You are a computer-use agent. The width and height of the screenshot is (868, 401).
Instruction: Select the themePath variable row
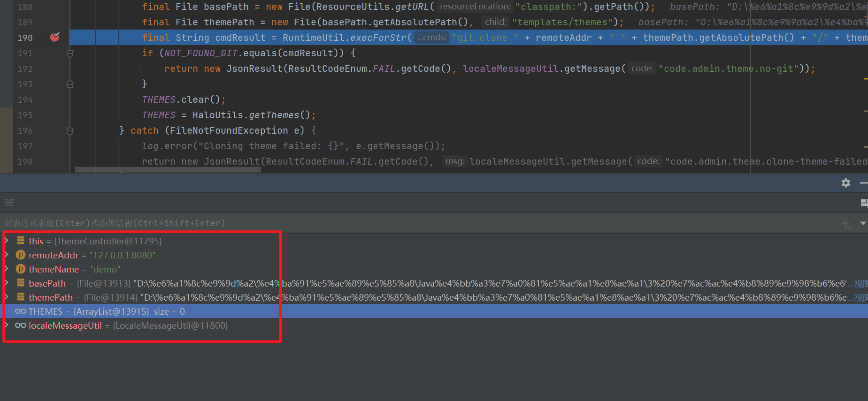click(x=51, y=297)
